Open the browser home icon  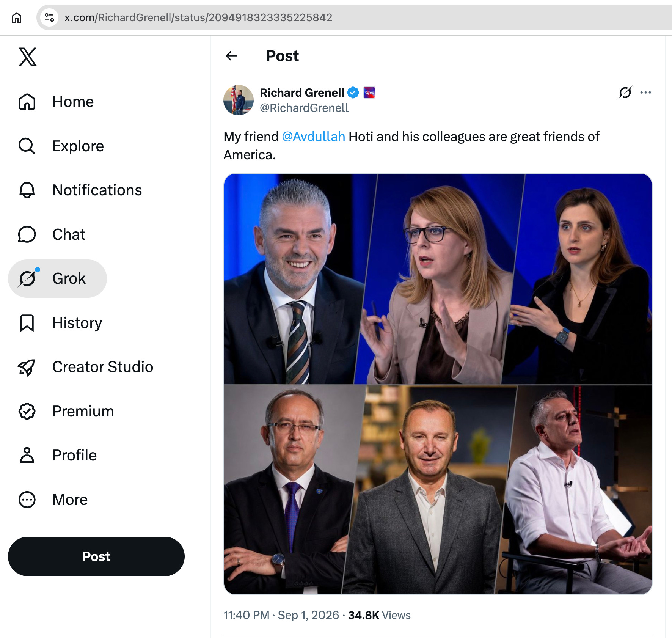click(x=17, y=17)
